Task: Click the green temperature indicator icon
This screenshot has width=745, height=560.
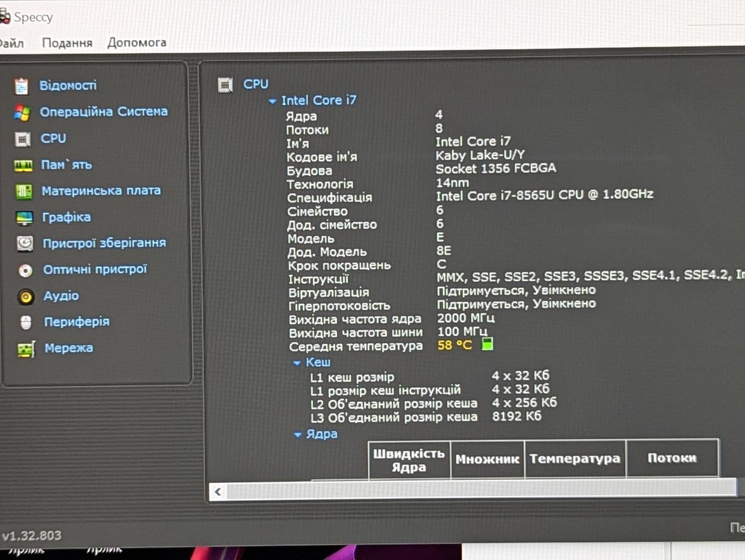Action: pyautogui.click(x=488, y=344)
